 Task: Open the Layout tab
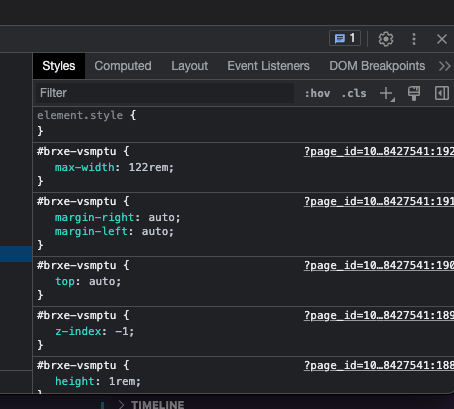click(189, 66)
